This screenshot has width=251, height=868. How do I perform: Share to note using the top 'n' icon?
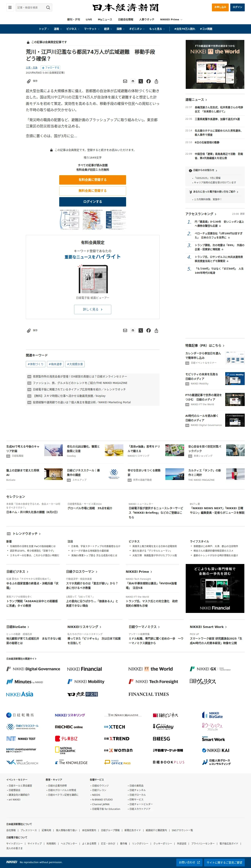[133, 81]
